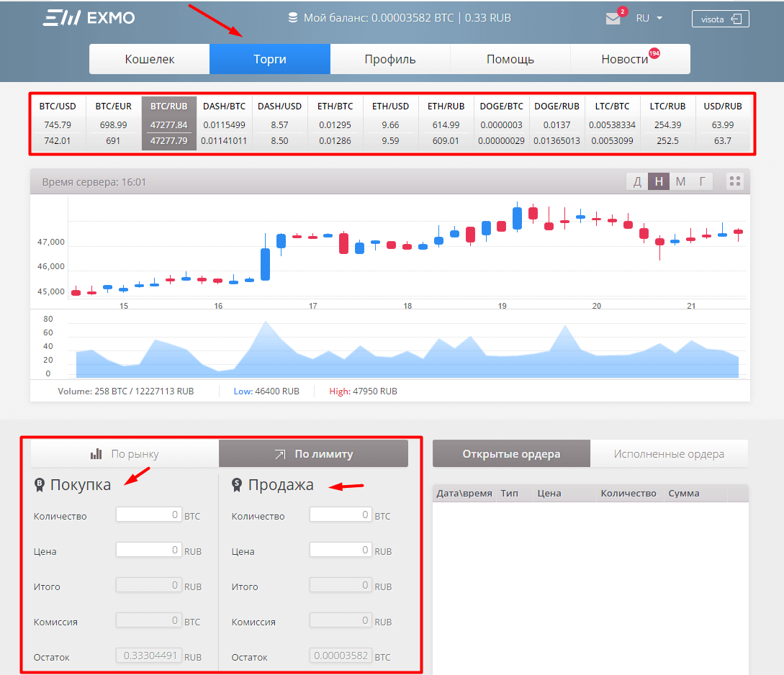Click the EXMO logo

pyautogui.click(x=89, y=18)
